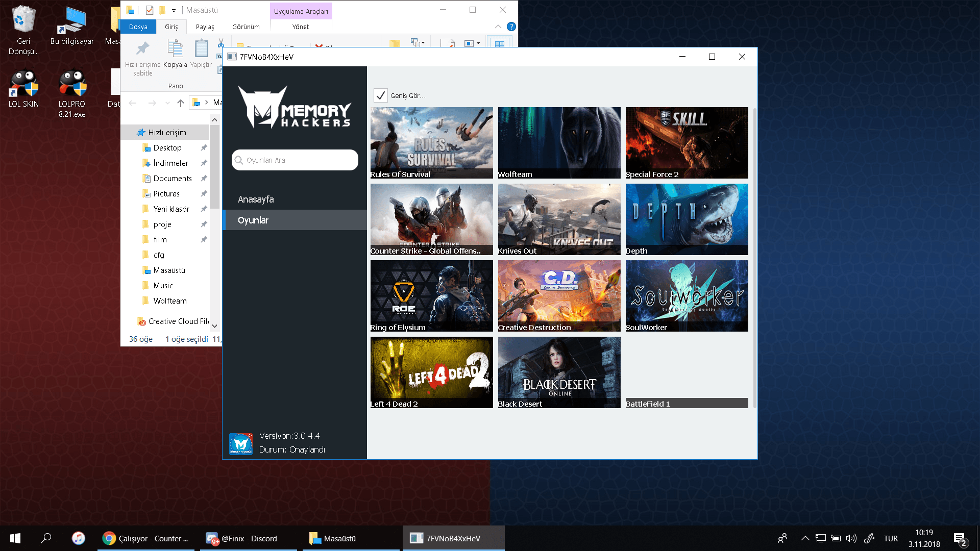Choose the SoulWorker game thumbnail

click(x=687, y=296)
